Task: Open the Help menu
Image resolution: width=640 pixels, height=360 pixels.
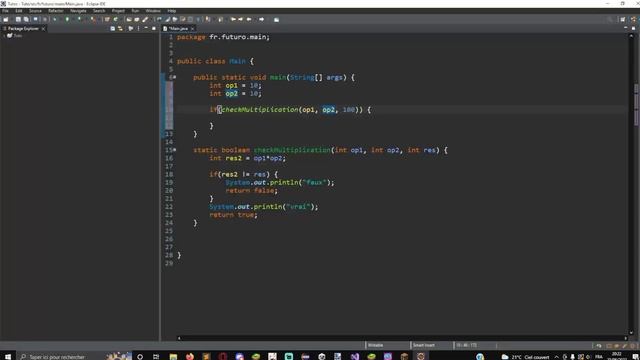Action: click(172, 11)
